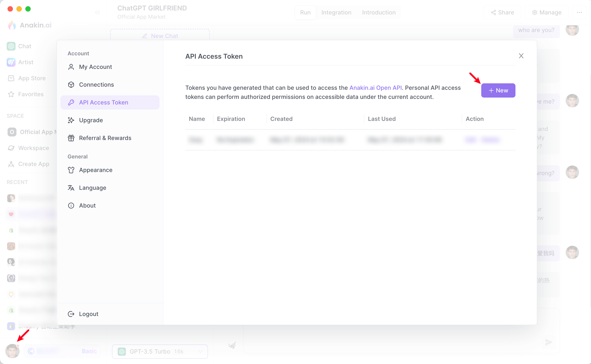This screenshot has width=591, height=364.
Task: Click the user avatar at bottom left
Action: pyautogui.click(x=12, y=351)
